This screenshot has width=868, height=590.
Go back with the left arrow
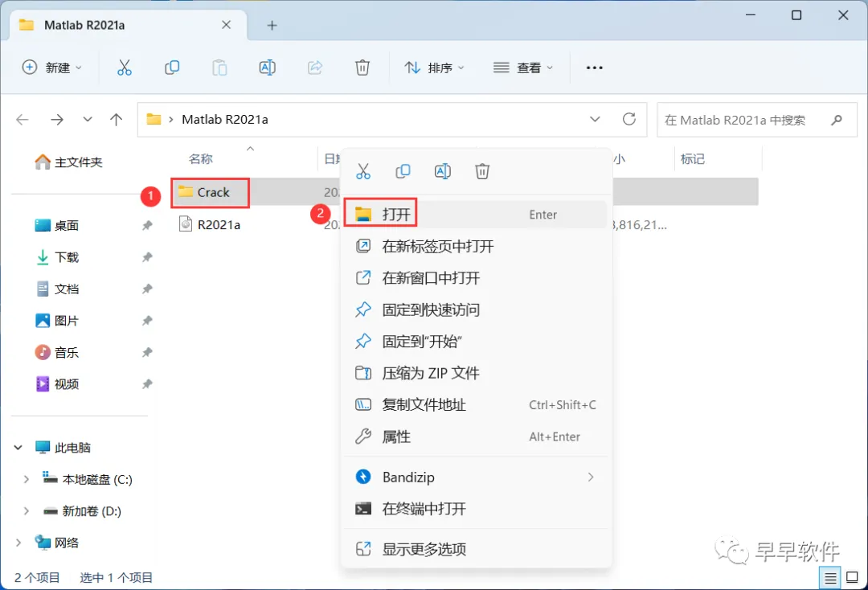(x=23, y=120)
